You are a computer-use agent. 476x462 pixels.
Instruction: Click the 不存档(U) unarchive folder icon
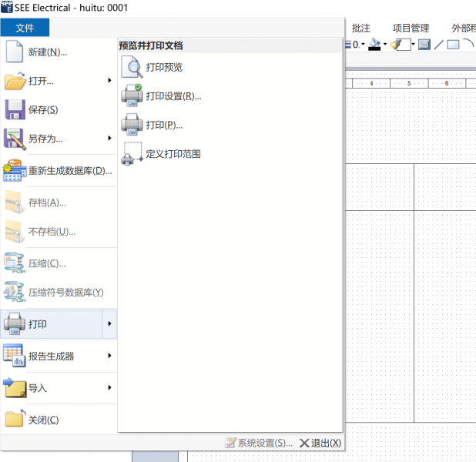tap(15, 231)
